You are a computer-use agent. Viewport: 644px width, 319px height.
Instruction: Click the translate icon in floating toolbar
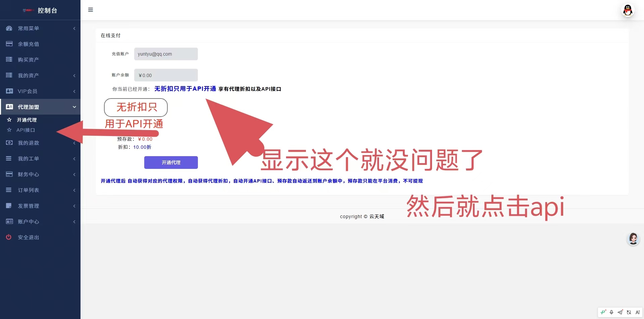(x=629, y=312)
